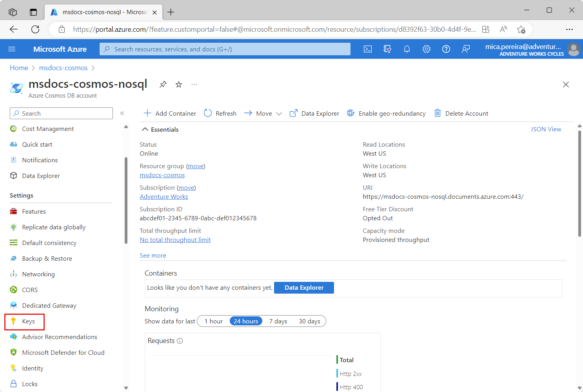Open the Help question mark icon
This screenshot has height=392, width=583.
click(x=446, y=49)
